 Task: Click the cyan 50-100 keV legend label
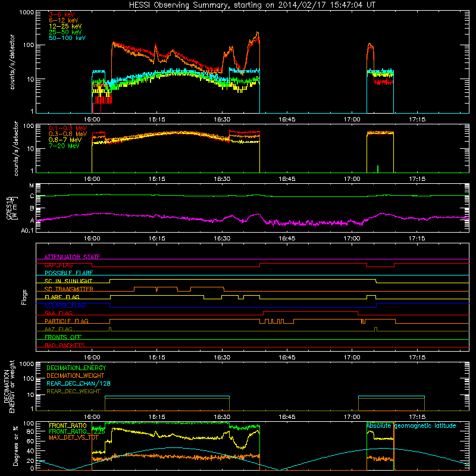(x=67, y=38)
